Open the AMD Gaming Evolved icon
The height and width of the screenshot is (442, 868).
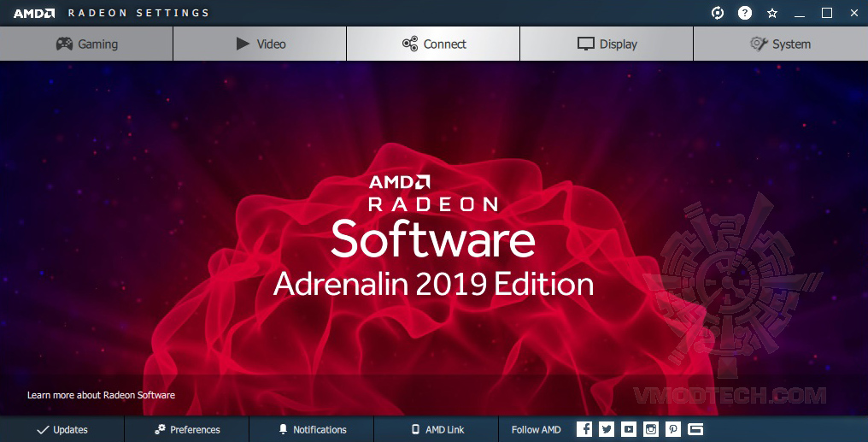point(695,429)
